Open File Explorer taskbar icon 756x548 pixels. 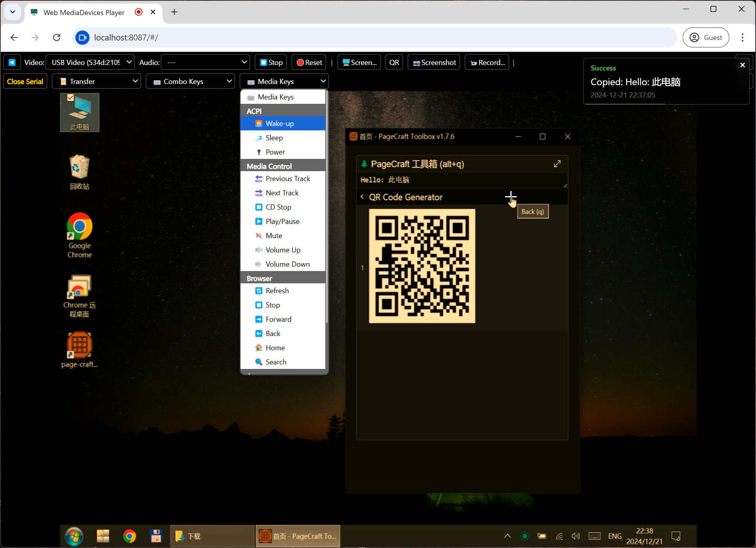coord(103,536)
